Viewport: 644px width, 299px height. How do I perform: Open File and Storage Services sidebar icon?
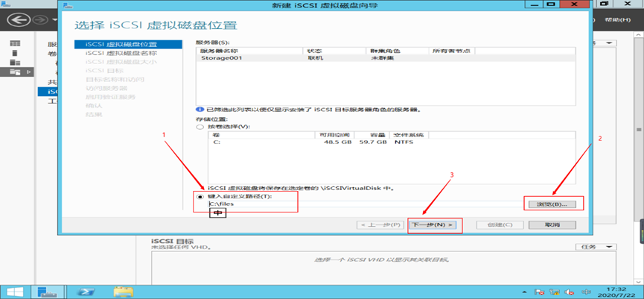(x=15, y=72)
